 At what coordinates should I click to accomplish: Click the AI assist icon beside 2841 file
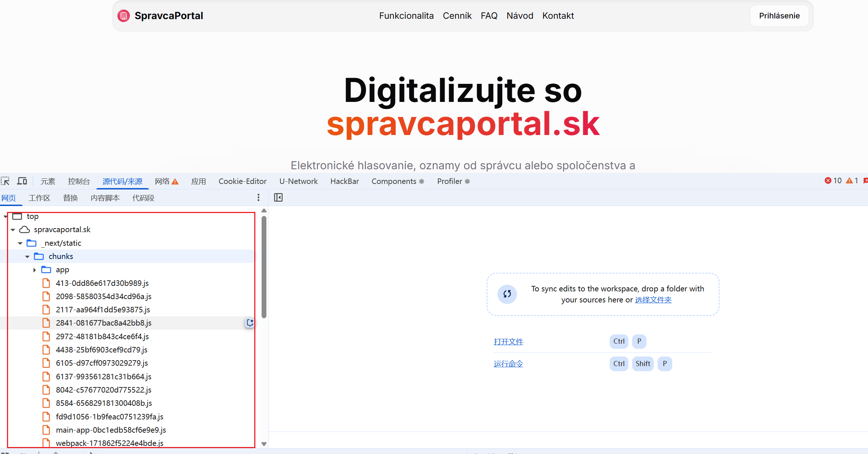pyautogui.click(x=250, y=323)
